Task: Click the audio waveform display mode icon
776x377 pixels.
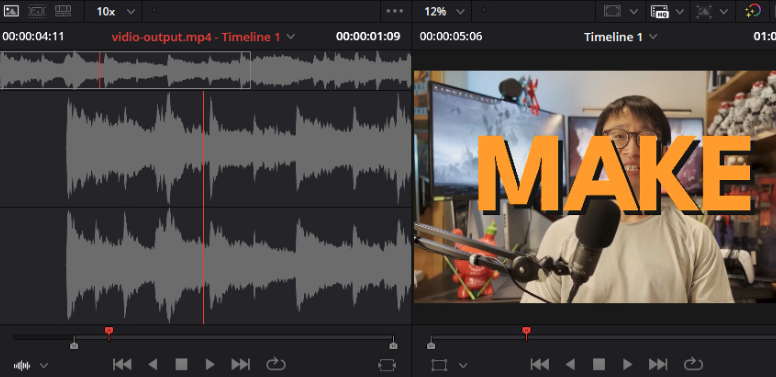Action: [x=22, y=366]
